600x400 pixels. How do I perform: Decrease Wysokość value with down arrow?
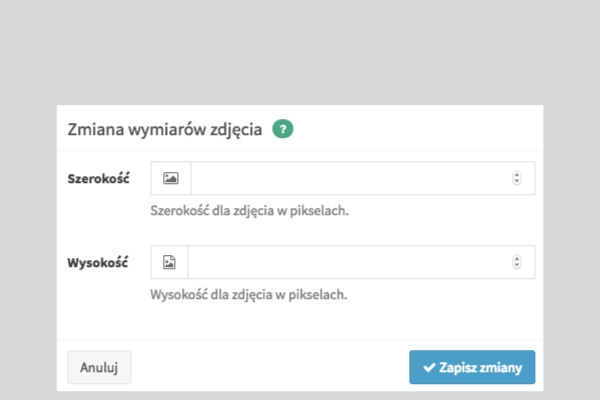coord(516,266)
